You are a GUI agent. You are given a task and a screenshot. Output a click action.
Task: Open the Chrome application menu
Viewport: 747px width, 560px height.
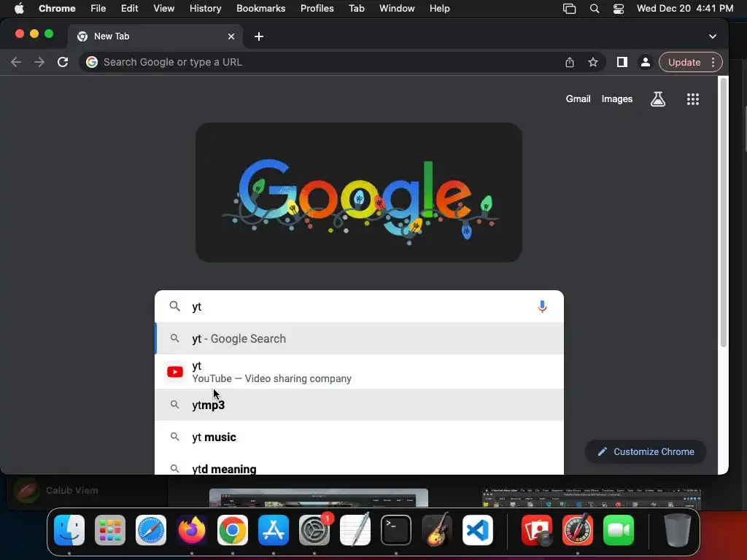click(57, 8)
